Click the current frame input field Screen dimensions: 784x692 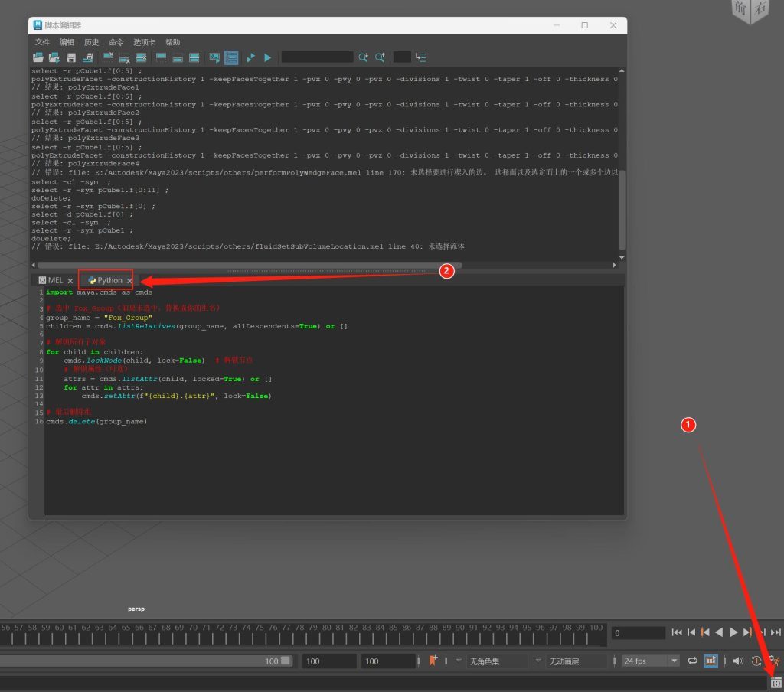point(638,633)
